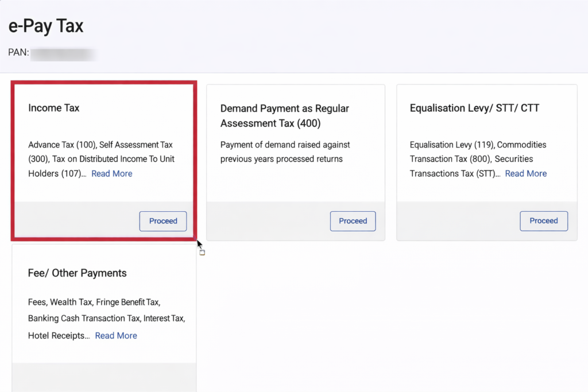Show Read More in Fee/ Other Payments
The image size is (588, 392).
(x=116, y=336)
